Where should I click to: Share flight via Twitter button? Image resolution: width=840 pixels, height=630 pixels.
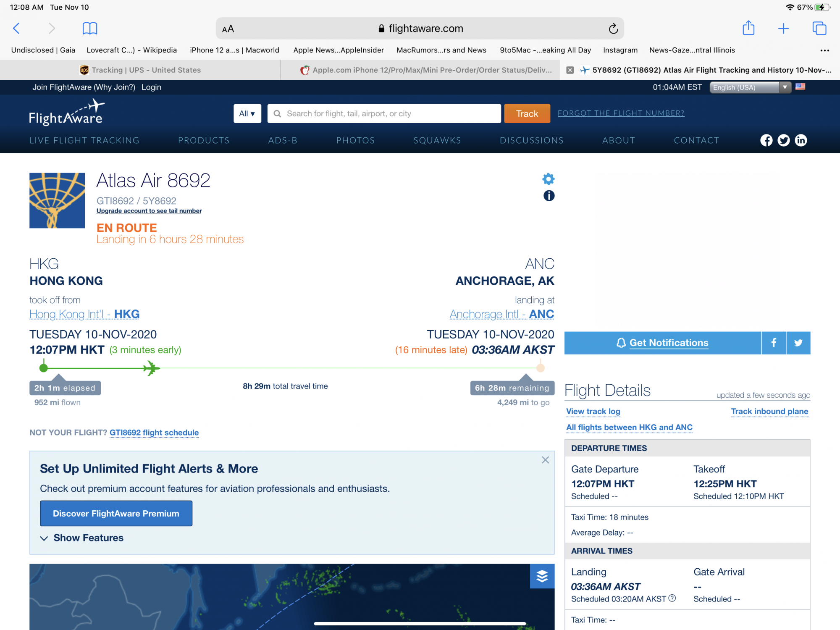tap(798, 343)
